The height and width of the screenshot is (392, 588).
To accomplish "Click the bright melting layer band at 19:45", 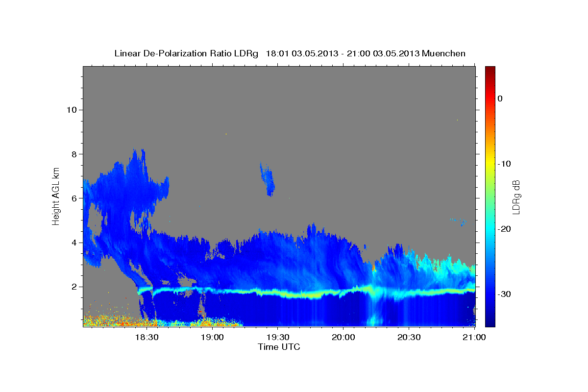I will 311,294.
